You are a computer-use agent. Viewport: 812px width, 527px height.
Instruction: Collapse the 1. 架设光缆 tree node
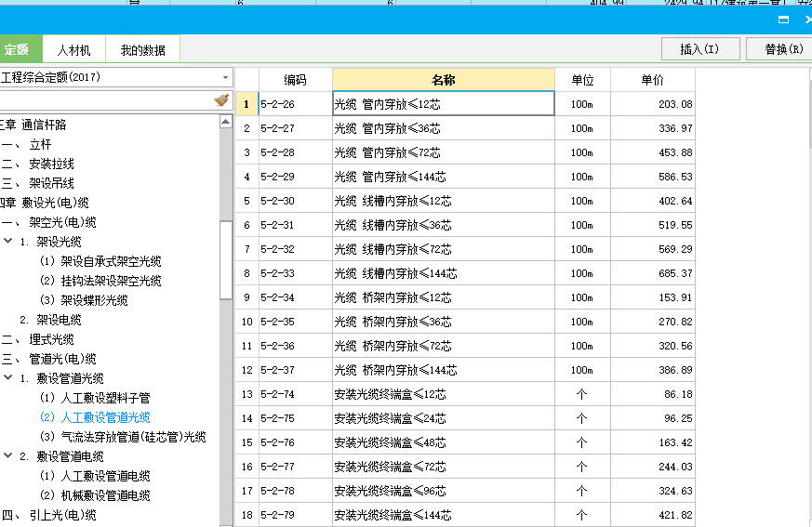tap(7, 241)
